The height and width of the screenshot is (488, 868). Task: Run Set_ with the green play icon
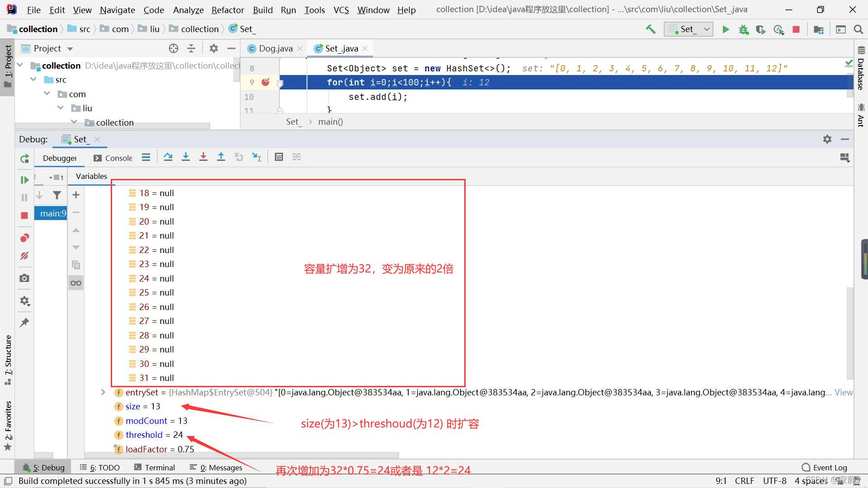[x=726, y=29]
